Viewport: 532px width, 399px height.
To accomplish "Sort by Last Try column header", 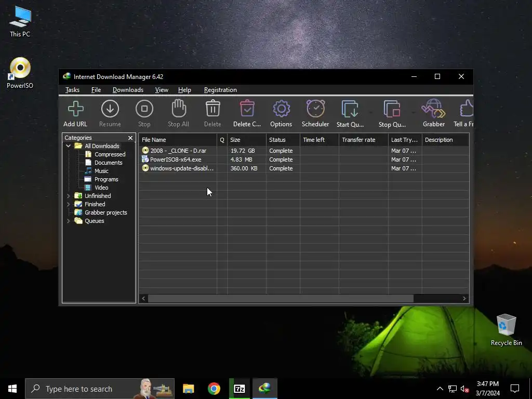I will 405,140.
